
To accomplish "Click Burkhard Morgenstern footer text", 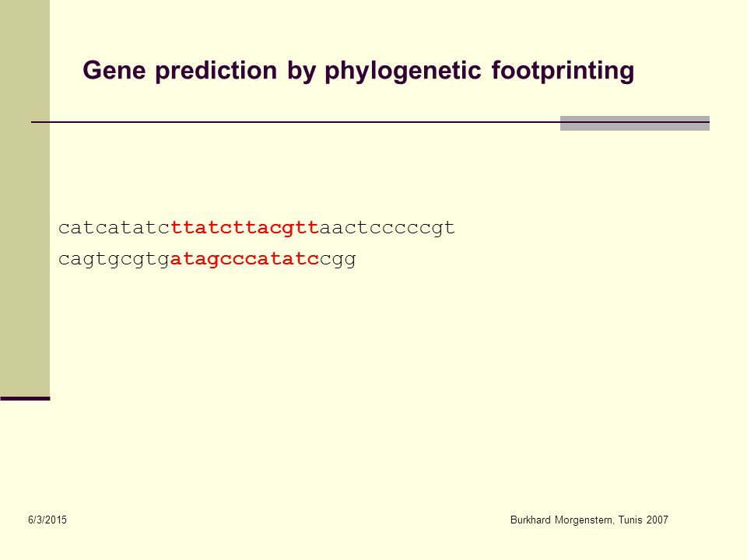I will click(563, 520).
